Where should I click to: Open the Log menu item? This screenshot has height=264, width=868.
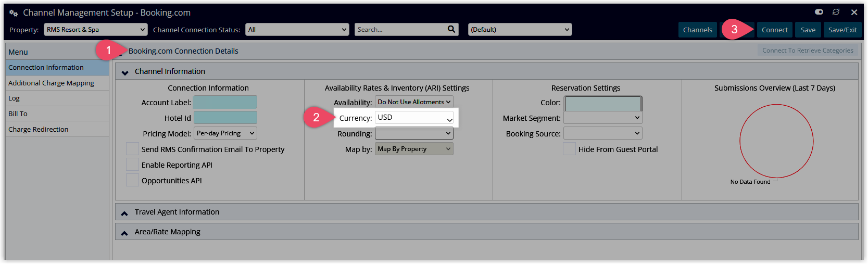click(57, 98)
